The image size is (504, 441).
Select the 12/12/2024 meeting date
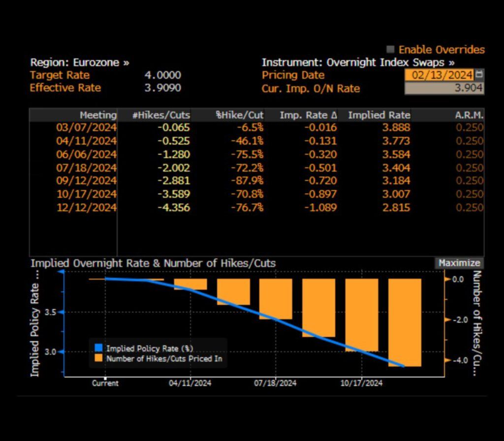(87, 208)
